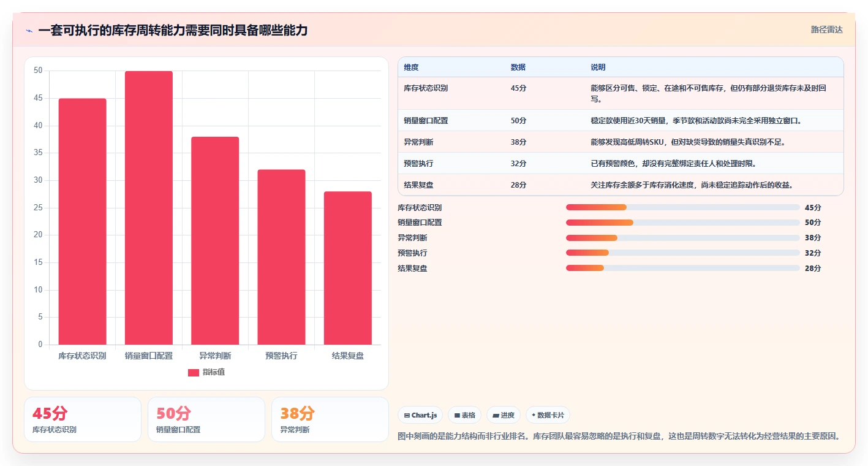The height and width of the screenshot is (466, 868).
Task: Click description starting 稳定款使用近30天销量
Action: pos(696,121)
